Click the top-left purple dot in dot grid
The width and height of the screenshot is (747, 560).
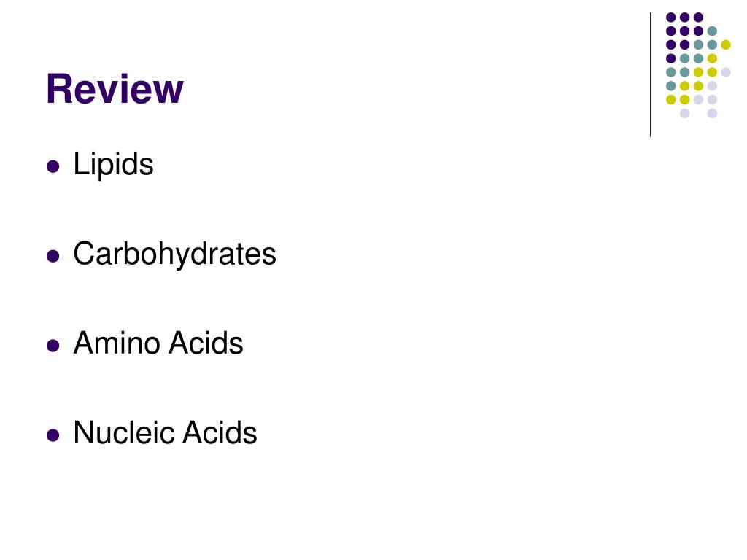point(671,17)
